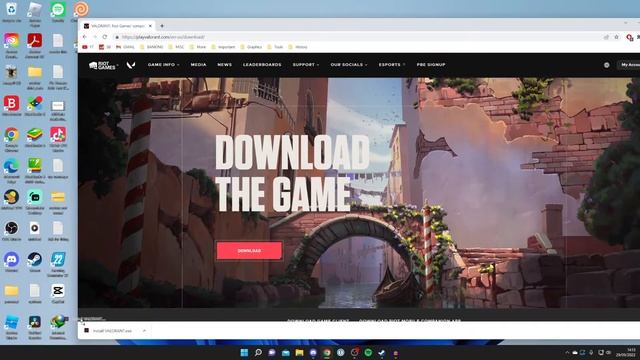
Task: Click the Riot Games logo
Action: [102, 65]
